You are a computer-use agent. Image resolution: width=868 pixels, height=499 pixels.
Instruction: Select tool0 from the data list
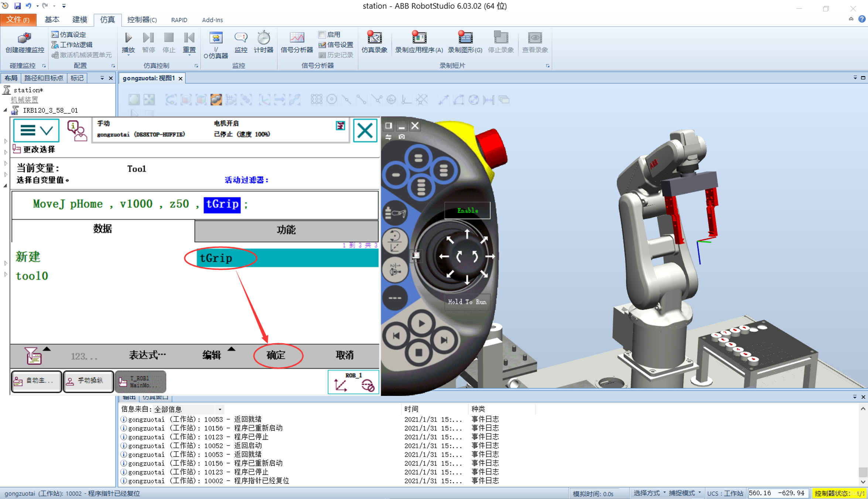32,276
